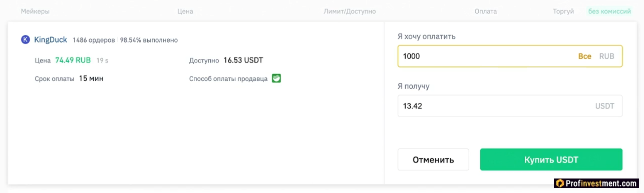Click the без комиссий badge

pos(609,11)
